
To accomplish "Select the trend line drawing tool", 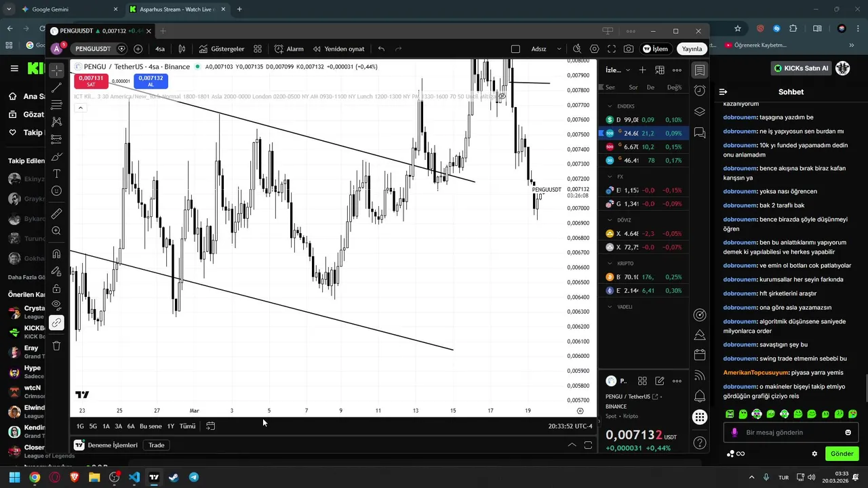I will [57, 87].
